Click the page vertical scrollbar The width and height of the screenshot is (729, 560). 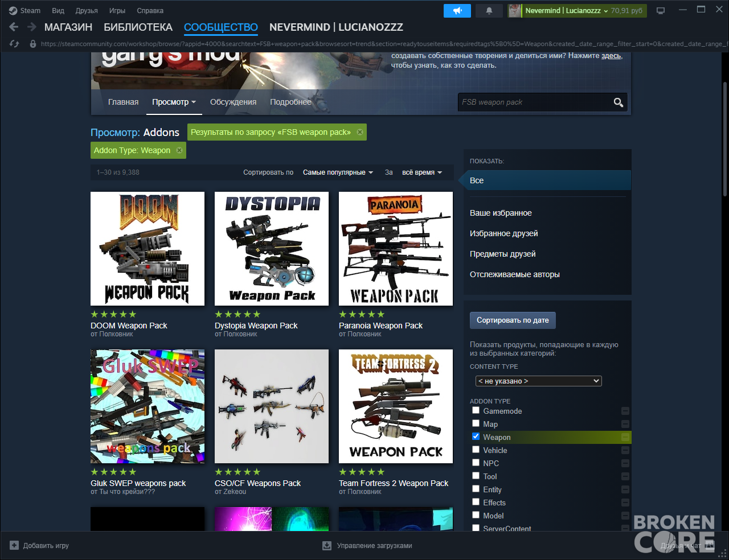[724, 139]
